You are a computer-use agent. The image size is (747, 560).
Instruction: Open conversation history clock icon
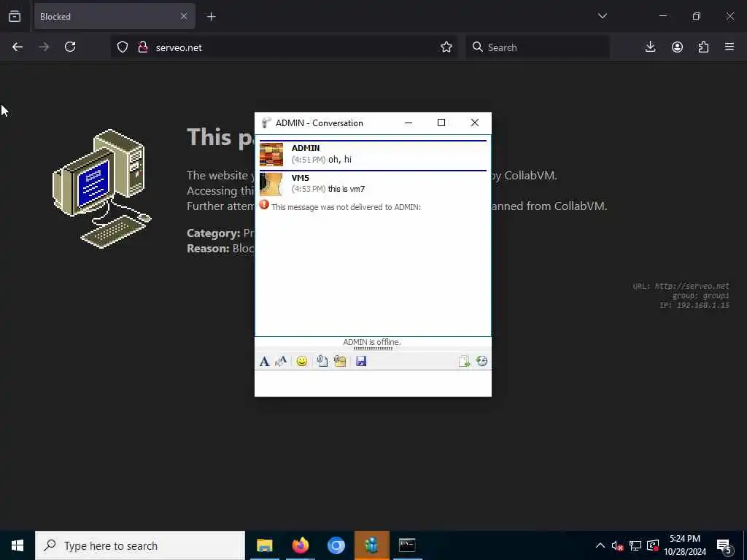481,361
